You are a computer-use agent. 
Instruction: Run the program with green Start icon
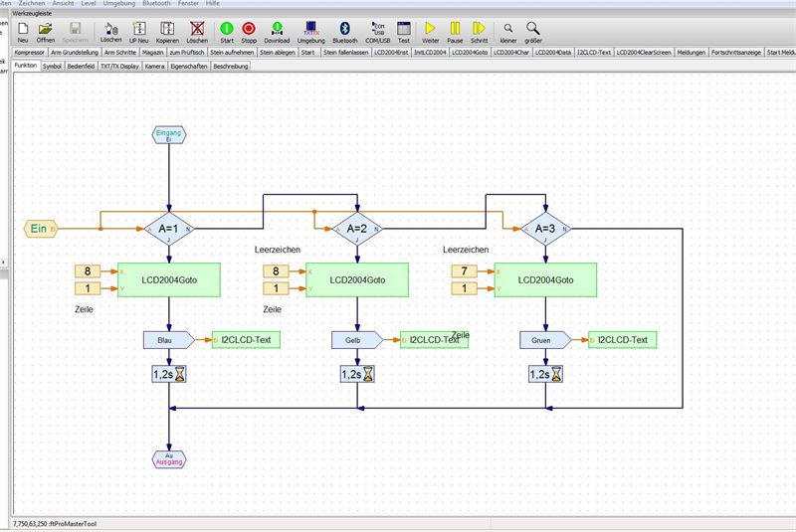coord(227,32)
